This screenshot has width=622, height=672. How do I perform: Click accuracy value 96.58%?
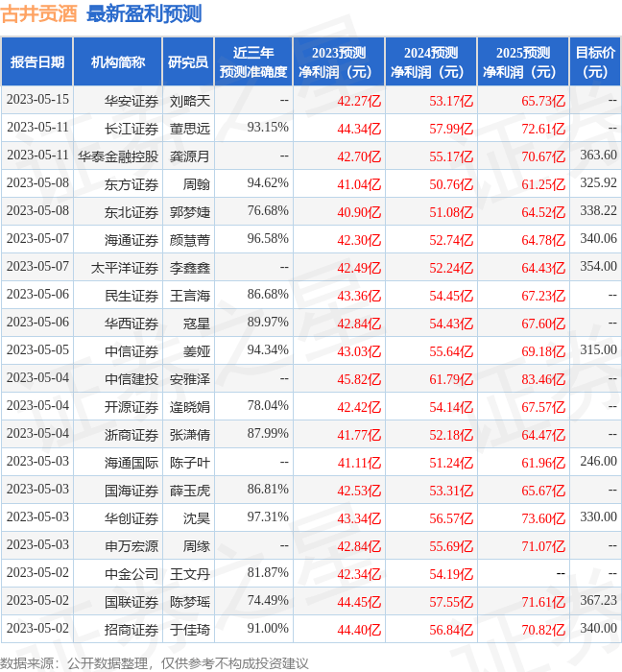point(268,238)
